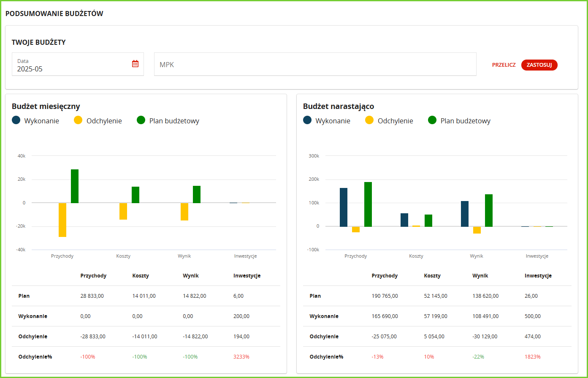Click cumulative Odchylenie value -30 129,00
Screen dimensions: 588x378
(x=485, y=337)
